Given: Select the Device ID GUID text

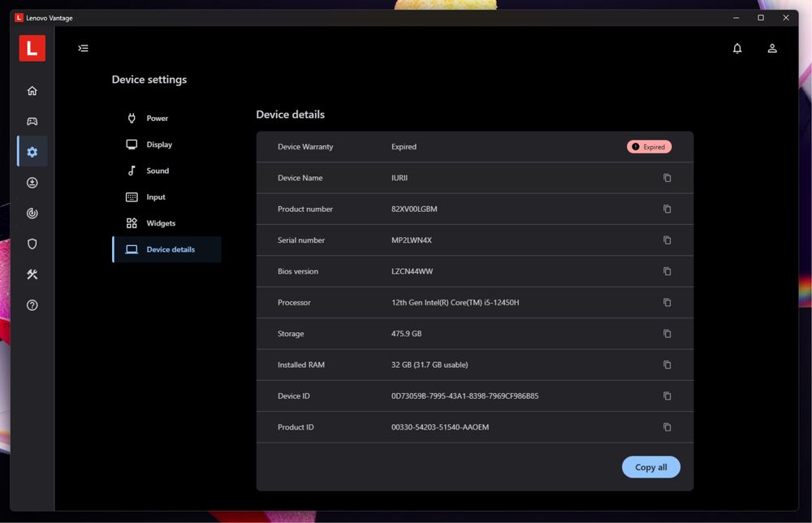Looking at the screenshot, I should click(x=464, y=395).
